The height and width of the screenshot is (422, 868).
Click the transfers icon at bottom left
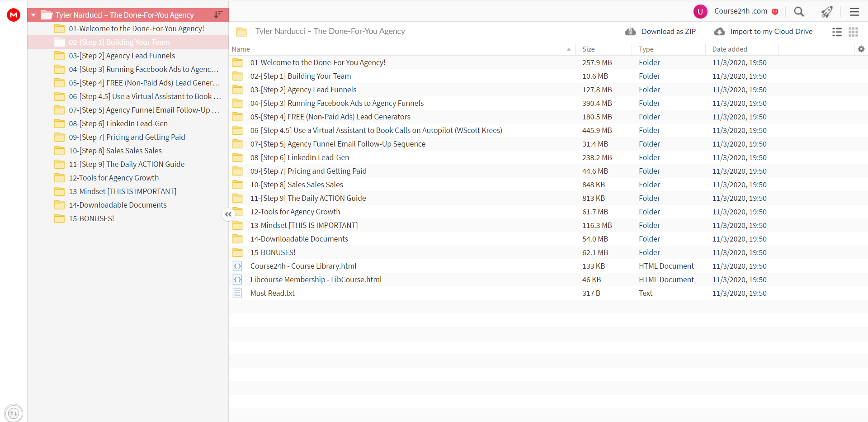click(x=14, y=413)
